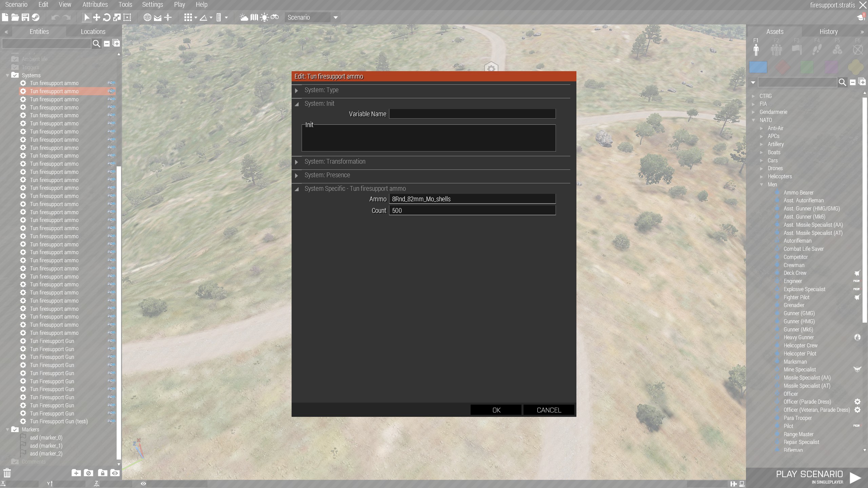Image resolution: width=868 pixels, height=488 pixels.
Task: Open scaling grid dropdown arrow
Action: pos(226,18)
